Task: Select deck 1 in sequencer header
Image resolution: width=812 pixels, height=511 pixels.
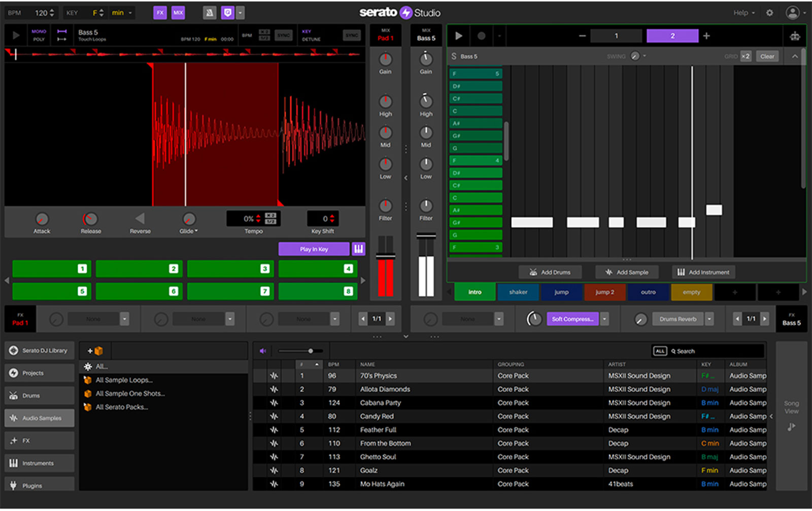Action: pyautogui.click(x=616, y=36)
